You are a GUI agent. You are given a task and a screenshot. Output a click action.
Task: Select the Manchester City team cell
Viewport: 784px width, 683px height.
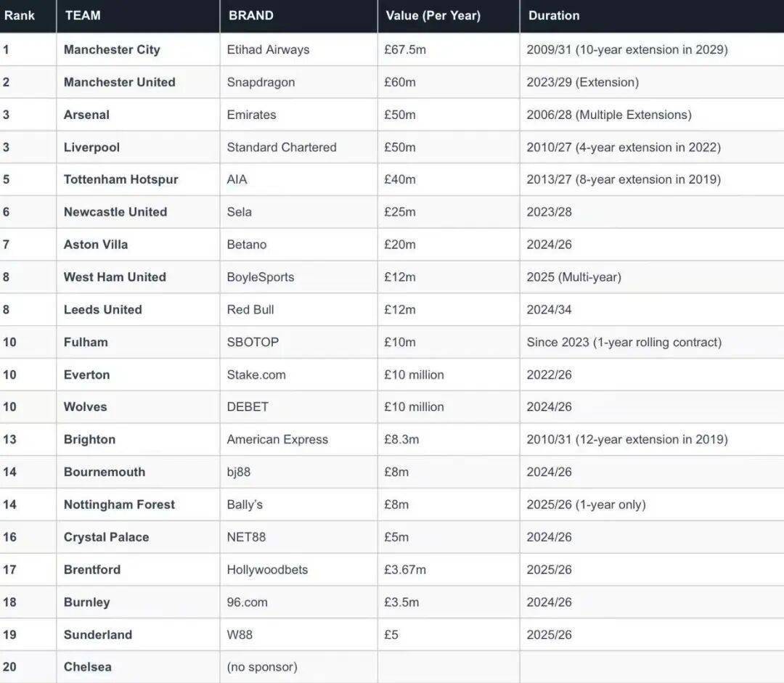coord(112,49)
